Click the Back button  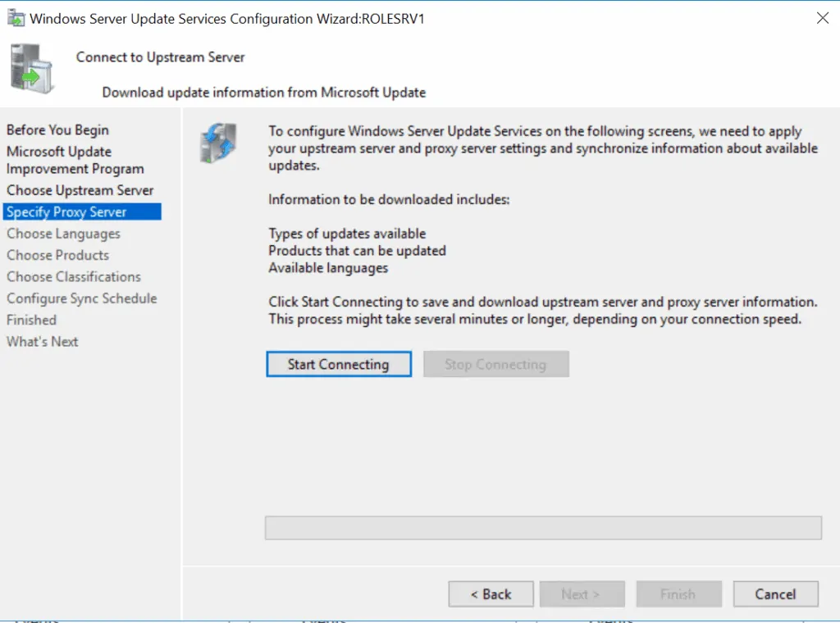coord(491,593)
